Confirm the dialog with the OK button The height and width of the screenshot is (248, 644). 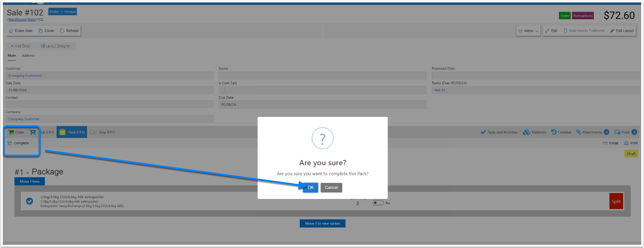tap(310, 188)
